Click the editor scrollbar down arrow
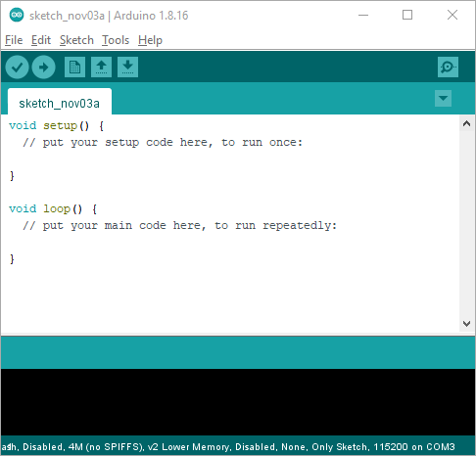 point(466,324)
